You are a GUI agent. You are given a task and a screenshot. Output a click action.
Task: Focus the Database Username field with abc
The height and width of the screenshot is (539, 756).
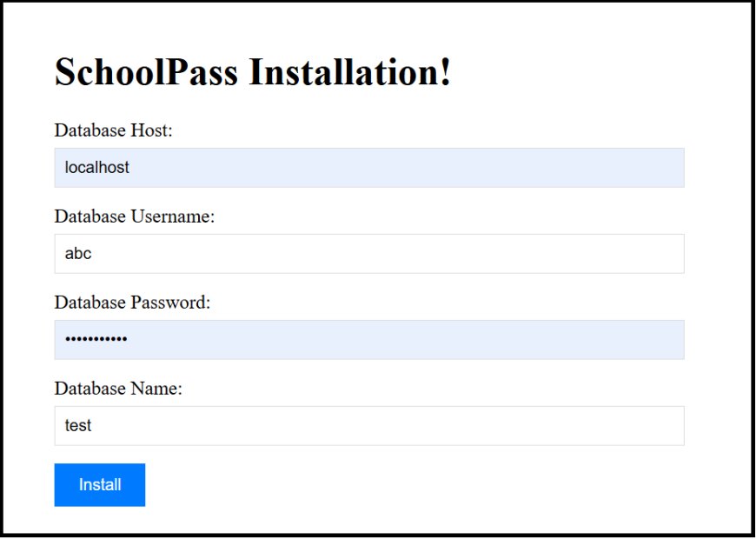point(369,253)
